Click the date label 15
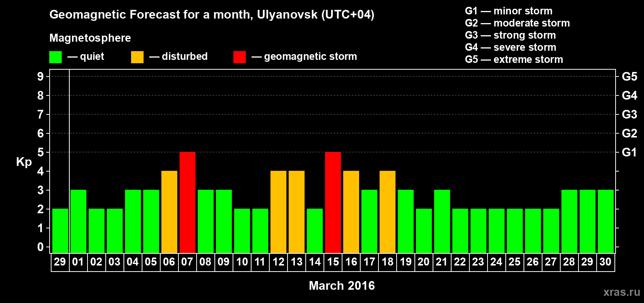This screenshot has height=303, width=644. coord(333,262)
